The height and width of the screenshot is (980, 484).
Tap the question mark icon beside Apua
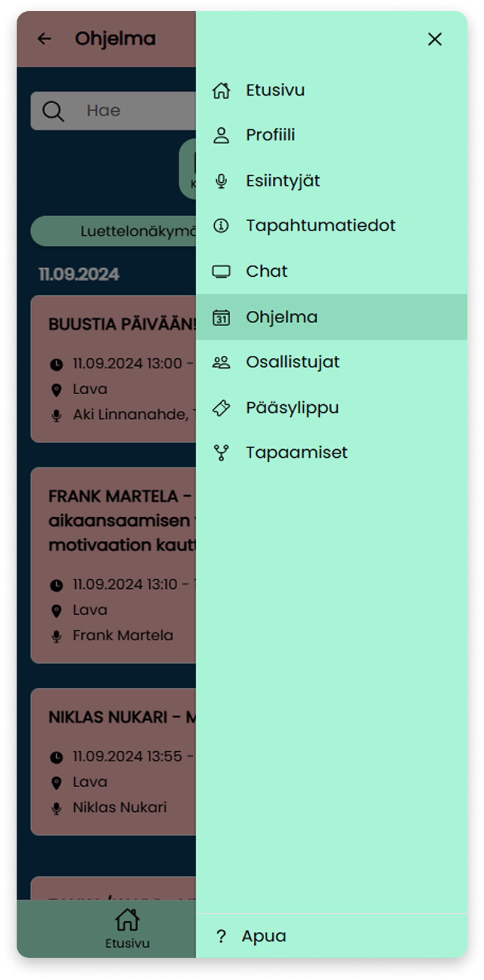[220, 935]
